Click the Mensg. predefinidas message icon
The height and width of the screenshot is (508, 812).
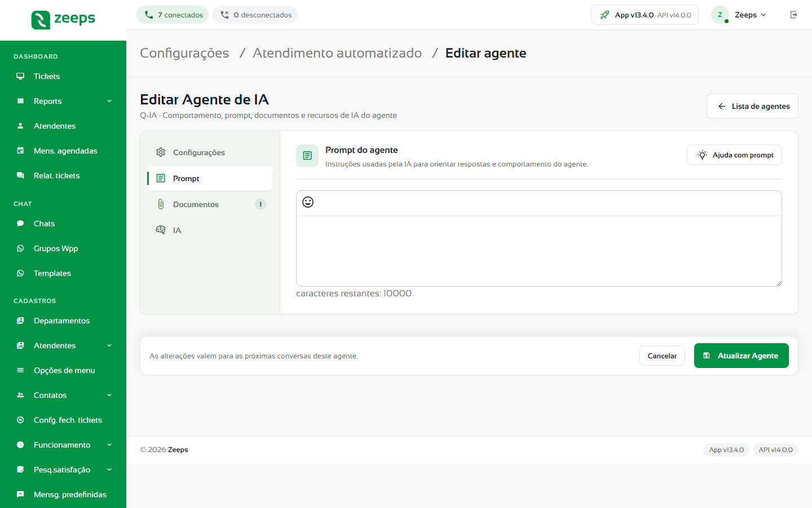tap(20, 494)
